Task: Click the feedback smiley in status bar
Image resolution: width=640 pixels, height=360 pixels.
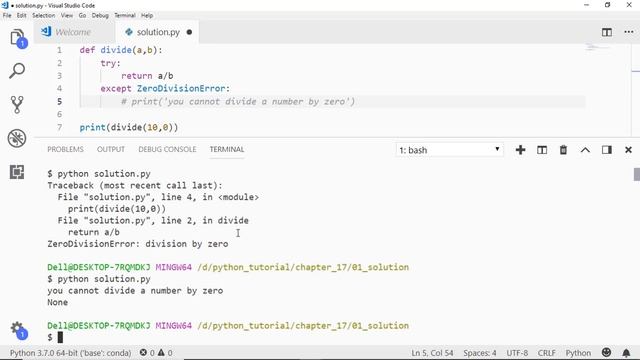Action: point(607,352)
